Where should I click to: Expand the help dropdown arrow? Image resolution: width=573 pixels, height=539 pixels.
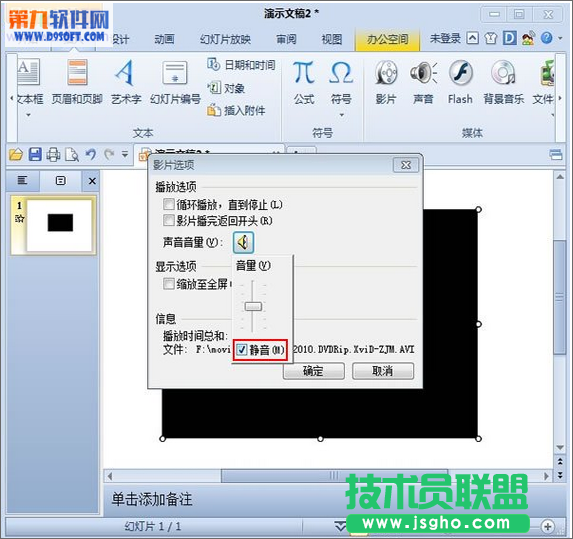click(x=560, y=38)
